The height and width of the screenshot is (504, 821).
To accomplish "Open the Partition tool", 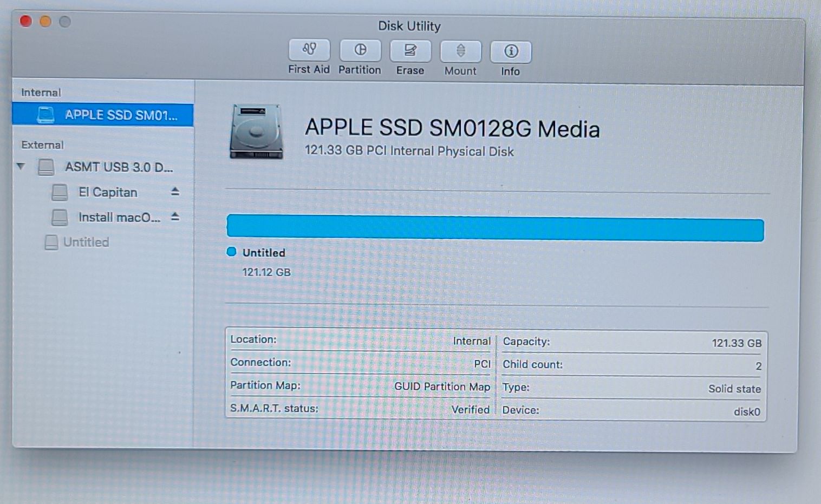I will [x=360, y=50].
